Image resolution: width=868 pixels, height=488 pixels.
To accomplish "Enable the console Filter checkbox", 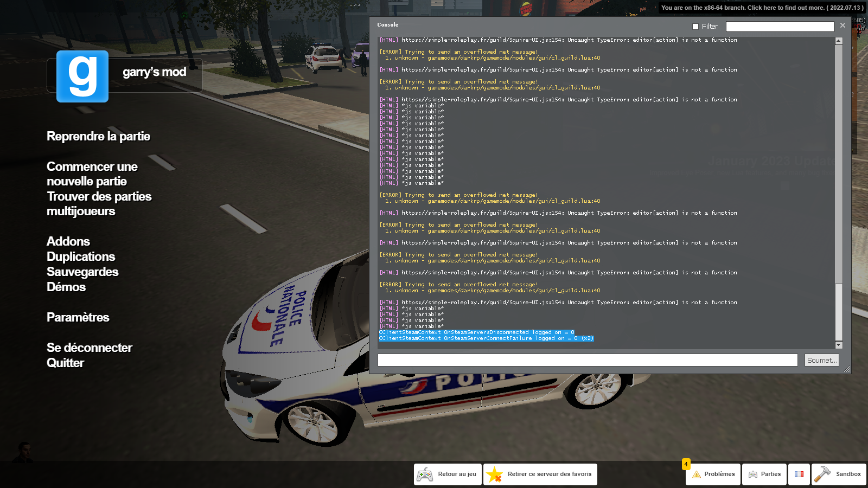I will tap(695, 27).
